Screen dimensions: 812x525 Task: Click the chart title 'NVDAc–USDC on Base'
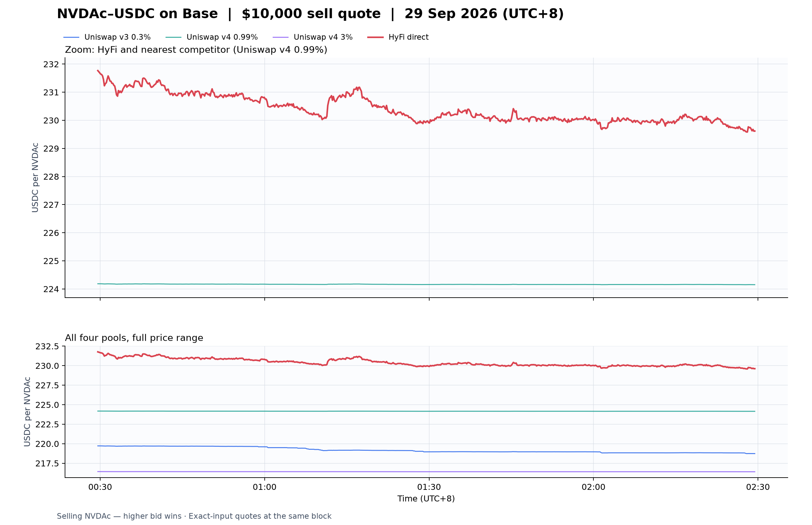pos(137,14)
